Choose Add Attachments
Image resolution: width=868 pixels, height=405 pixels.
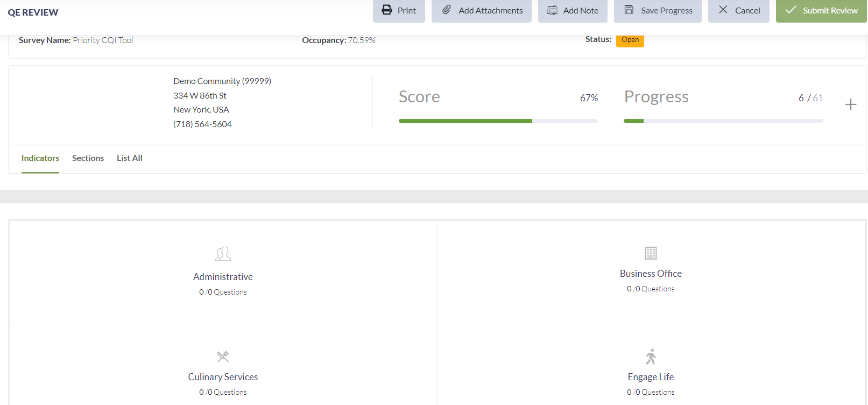click(x=482, y=11)
